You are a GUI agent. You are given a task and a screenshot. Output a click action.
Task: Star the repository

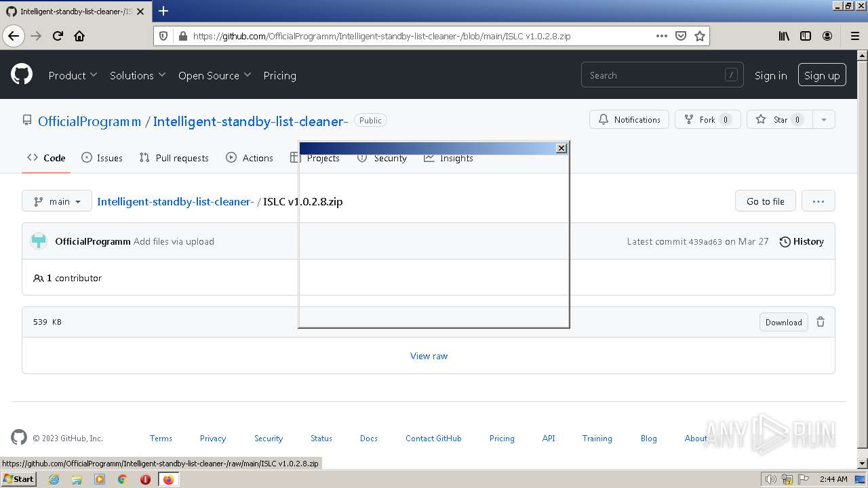coord(780,119)
